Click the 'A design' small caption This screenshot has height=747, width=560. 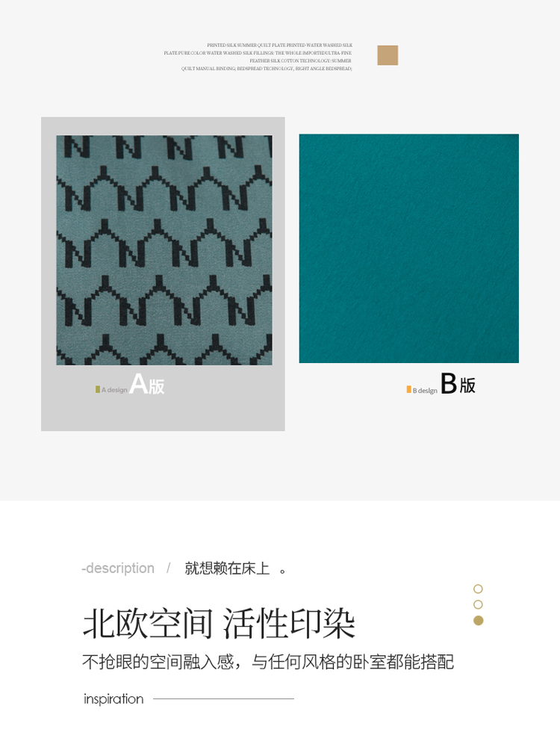(114, 390)
